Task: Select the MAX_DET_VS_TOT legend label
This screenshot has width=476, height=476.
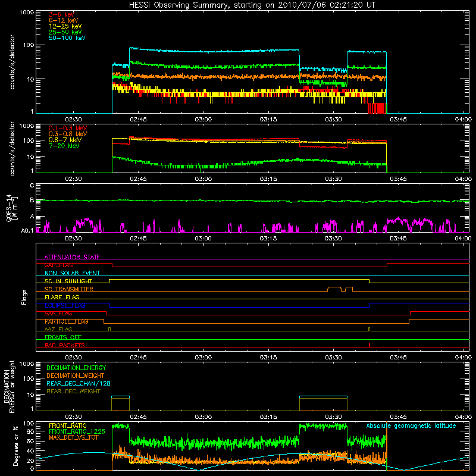Action: [x=73, y=437]
